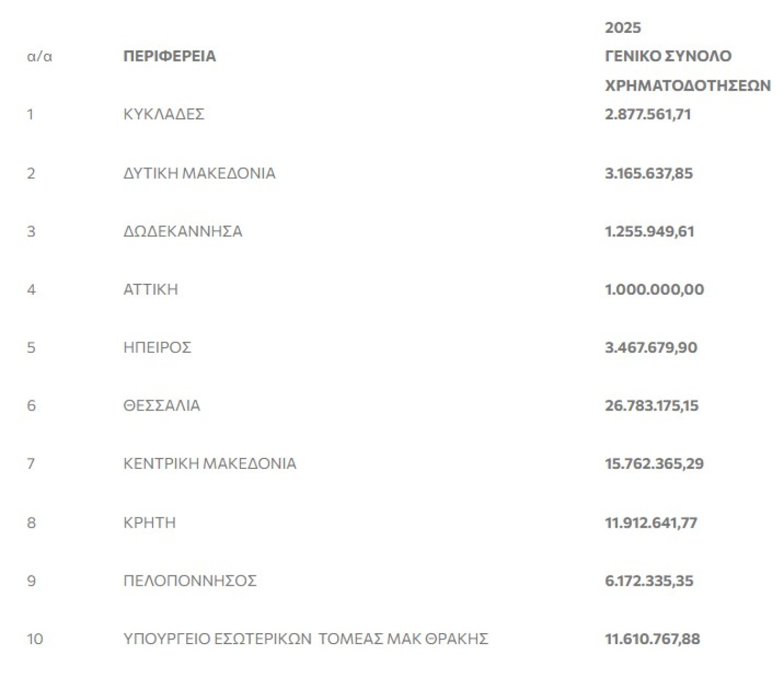Click the ΓΕΝΙΚΟ ΣΥΝΟΛΟ header text
This screenshot has height=677, width=784.
tap(668, 57)
